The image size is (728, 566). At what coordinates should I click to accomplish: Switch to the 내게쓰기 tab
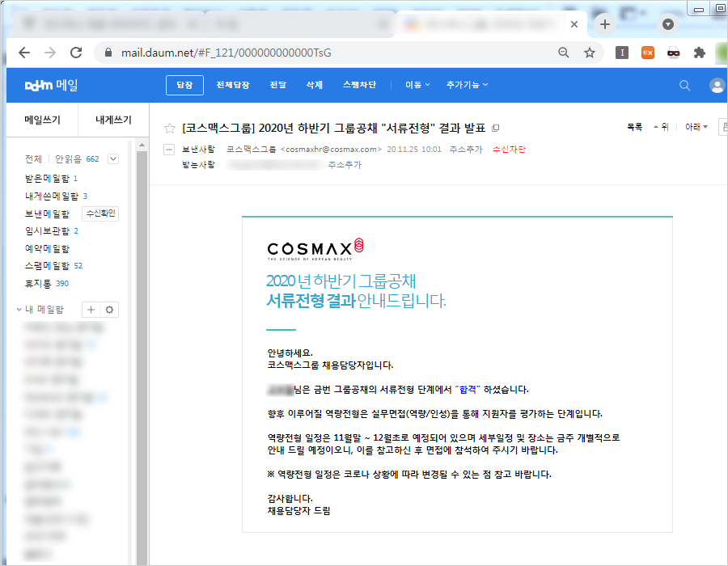(113, 120)
